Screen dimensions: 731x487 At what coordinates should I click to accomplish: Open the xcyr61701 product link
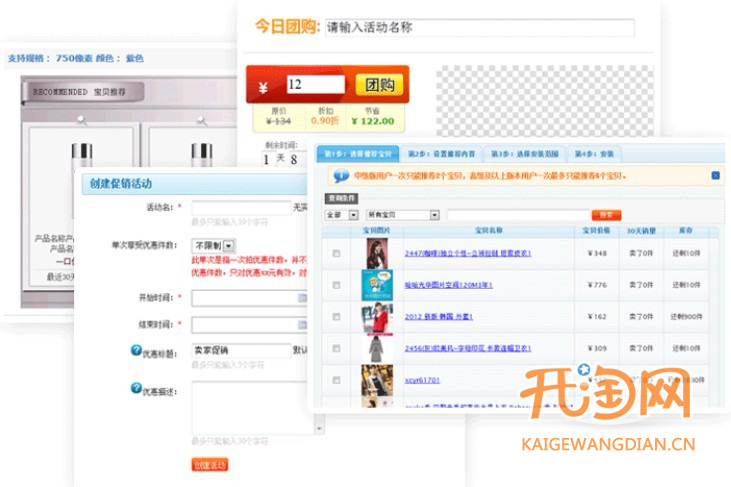click(x=422, y=380)
